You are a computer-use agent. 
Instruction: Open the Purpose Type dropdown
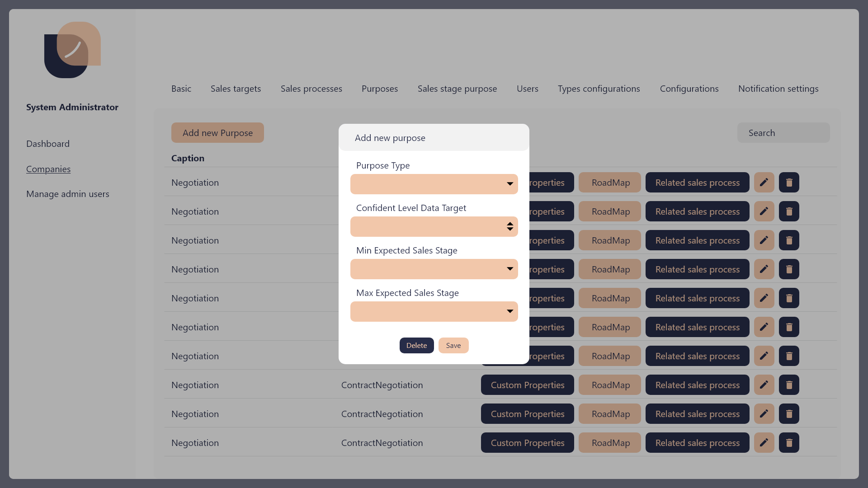coord(434,184)
